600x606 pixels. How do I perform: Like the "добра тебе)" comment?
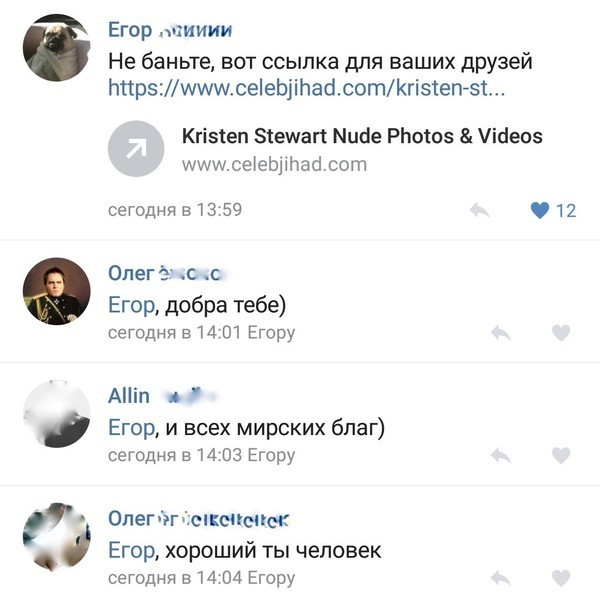pos(561,333)
